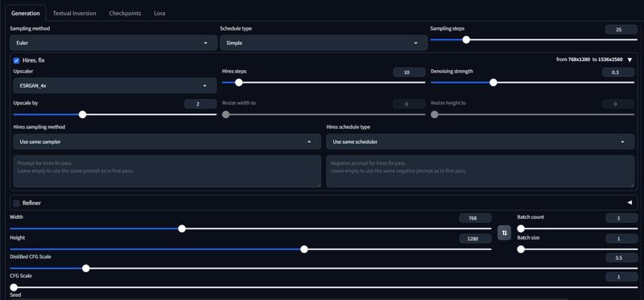Click the Denoising strength slider handle

493,83
